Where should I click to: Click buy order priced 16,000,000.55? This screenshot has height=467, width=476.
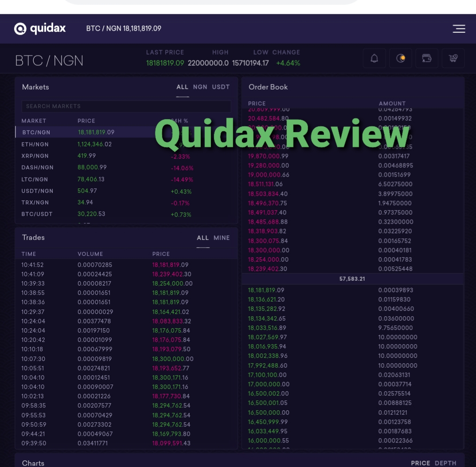353,440
